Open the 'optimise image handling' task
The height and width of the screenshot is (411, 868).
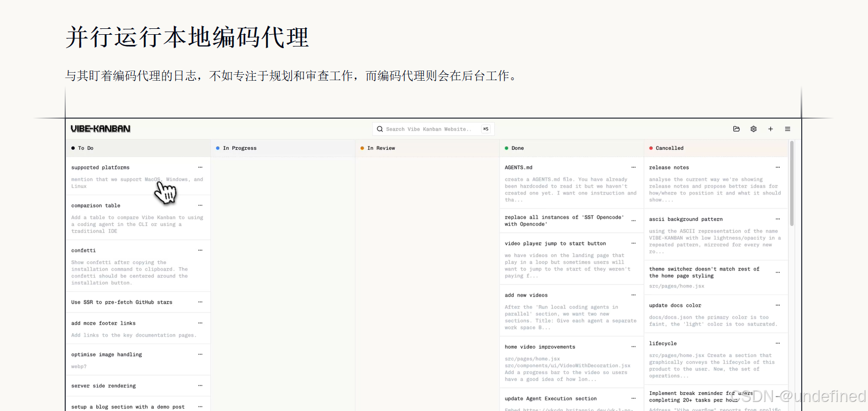point(106,354)
